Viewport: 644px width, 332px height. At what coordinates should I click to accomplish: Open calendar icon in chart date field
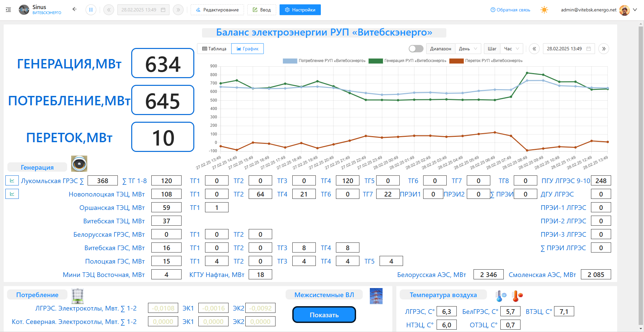[589, 49]
